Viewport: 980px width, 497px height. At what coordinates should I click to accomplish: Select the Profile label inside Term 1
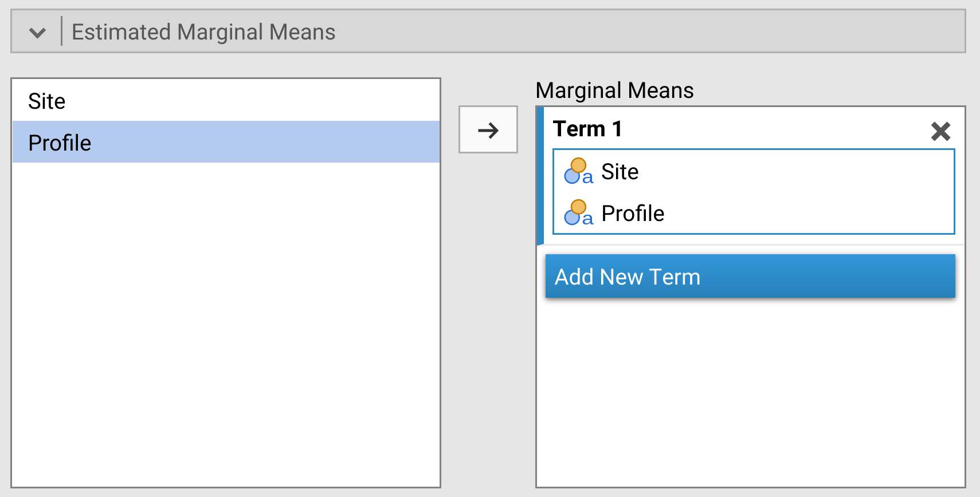click(633, 214)
